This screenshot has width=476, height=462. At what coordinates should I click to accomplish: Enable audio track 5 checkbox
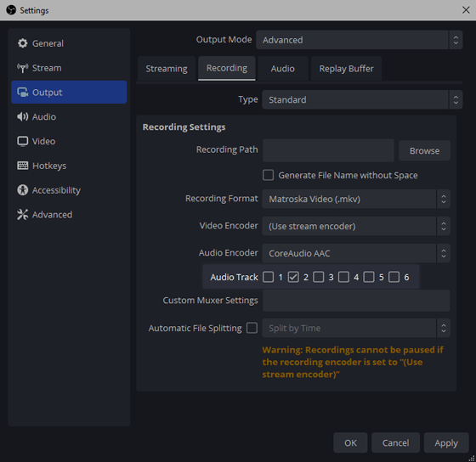click(369, 277)
